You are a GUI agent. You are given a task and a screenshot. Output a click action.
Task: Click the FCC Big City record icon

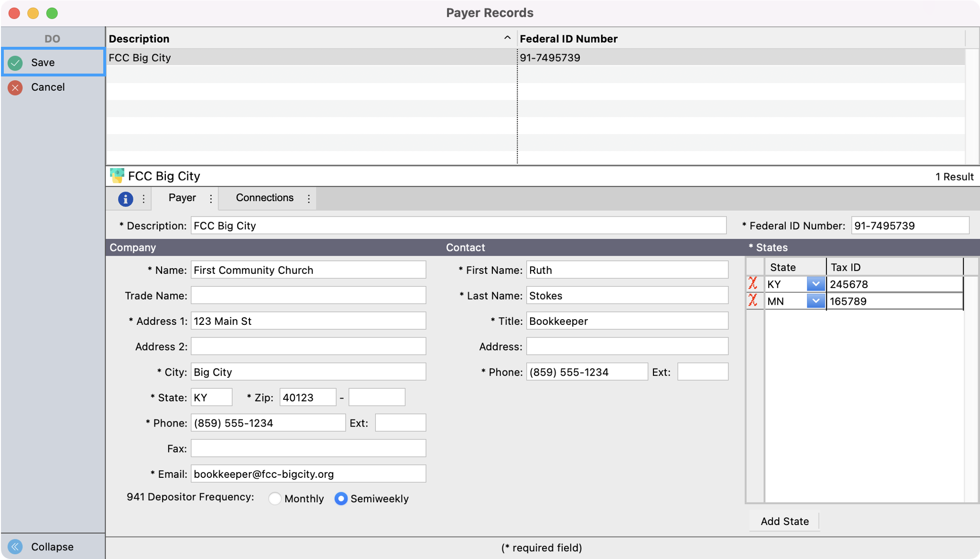pos(117,176)
